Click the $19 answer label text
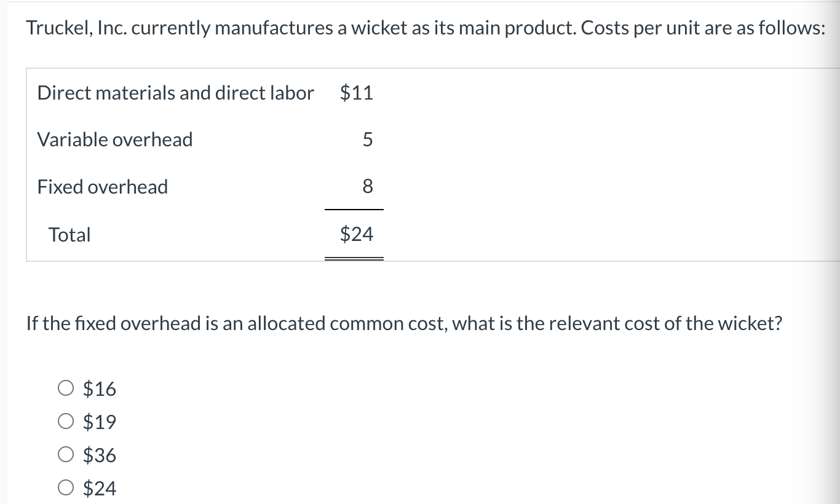This screenshot has width=840, height=504. [x=100, y=422]
